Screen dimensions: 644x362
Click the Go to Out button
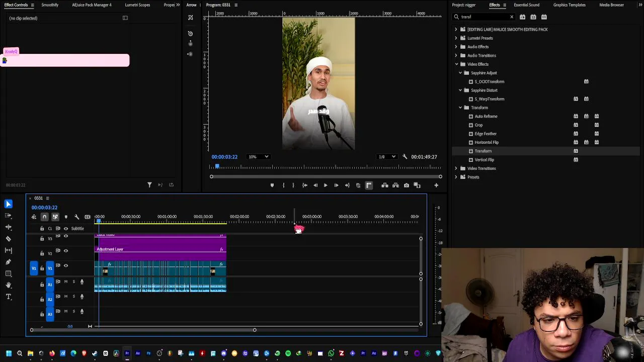pyautogui.click(x=347, y=186)
